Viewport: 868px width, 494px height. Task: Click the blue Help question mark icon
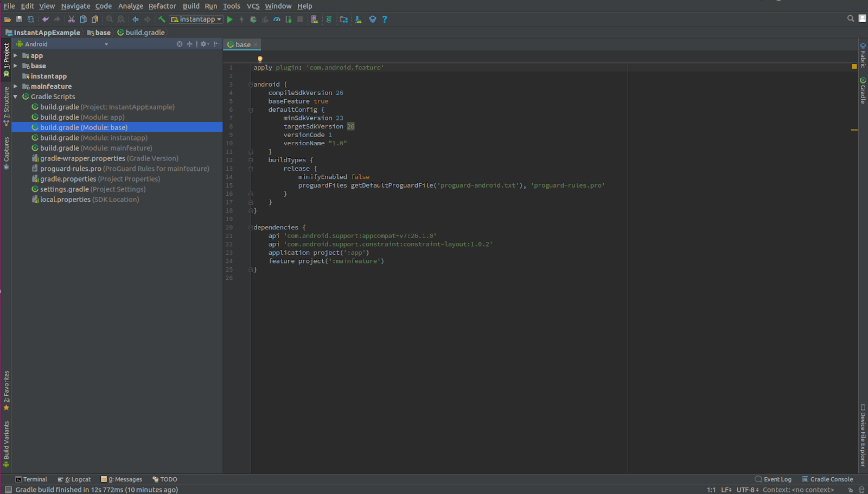coord(385,20)
